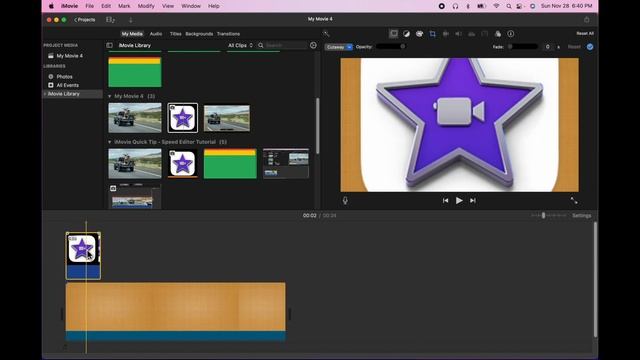Click the Photos library icon
The height and width of the screenshot is (360, 640).
coord(51,76)
